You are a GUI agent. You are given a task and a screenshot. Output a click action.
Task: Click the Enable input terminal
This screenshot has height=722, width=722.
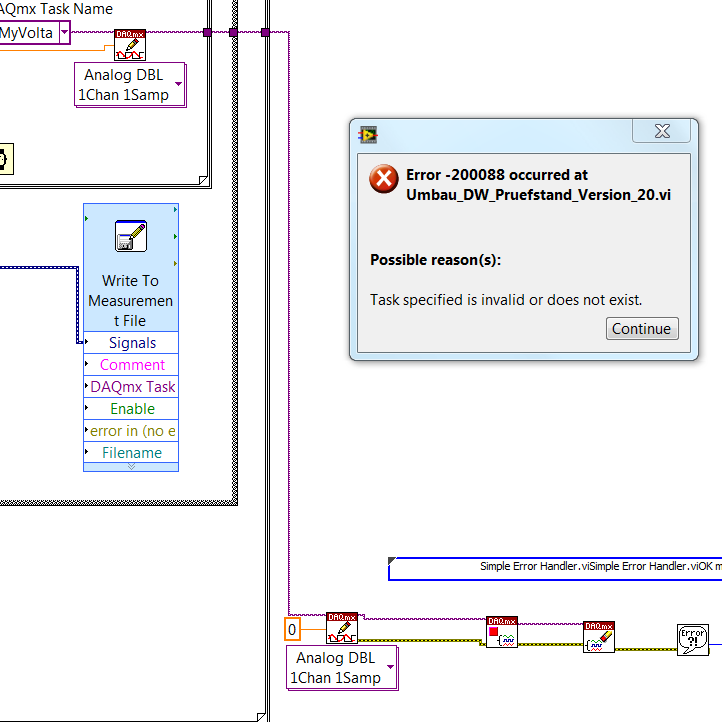tap(131, 409)
